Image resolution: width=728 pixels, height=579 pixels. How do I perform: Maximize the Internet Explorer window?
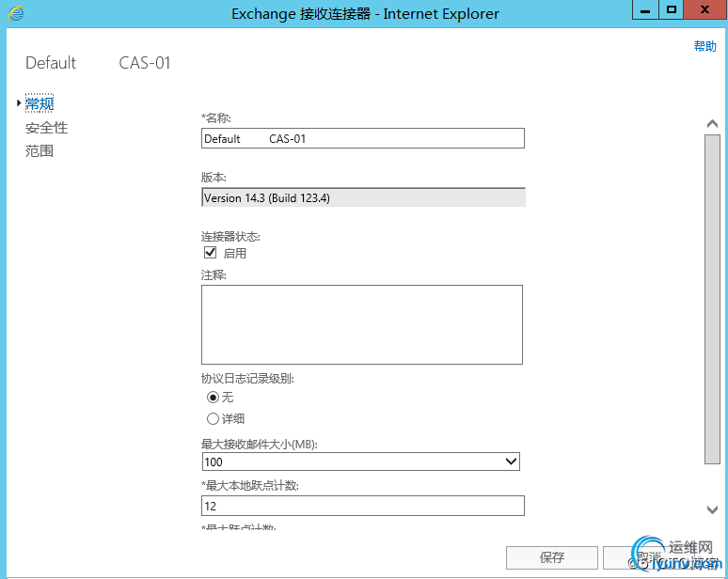coord(672,9)
